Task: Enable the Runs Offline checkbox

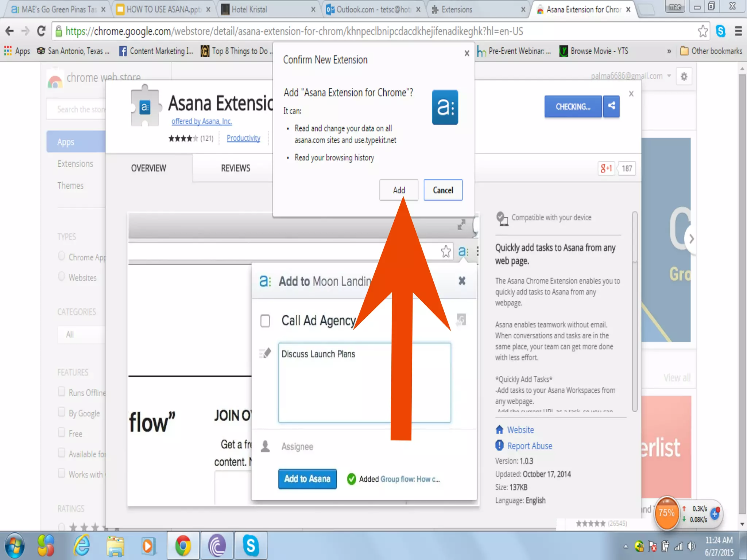Action: pos(62,392)
